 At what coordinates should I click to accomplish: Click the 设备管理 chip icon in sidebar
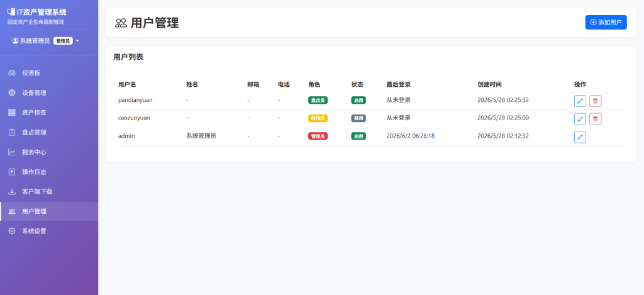[12, 93]
